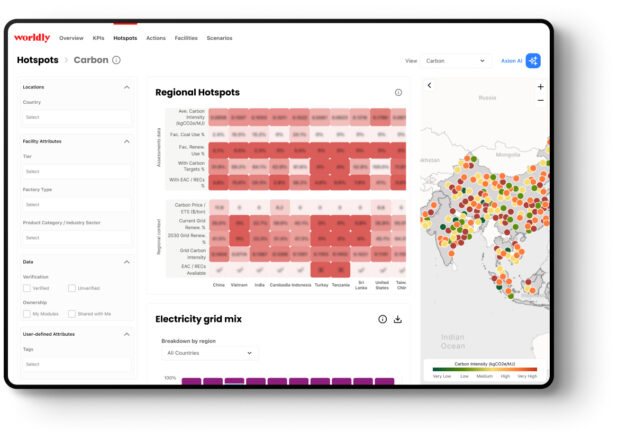The height and width of the screenshot is (438, 618).
Task: Click the Electricity grid mix info icon
Action: (x=382, y=319)
